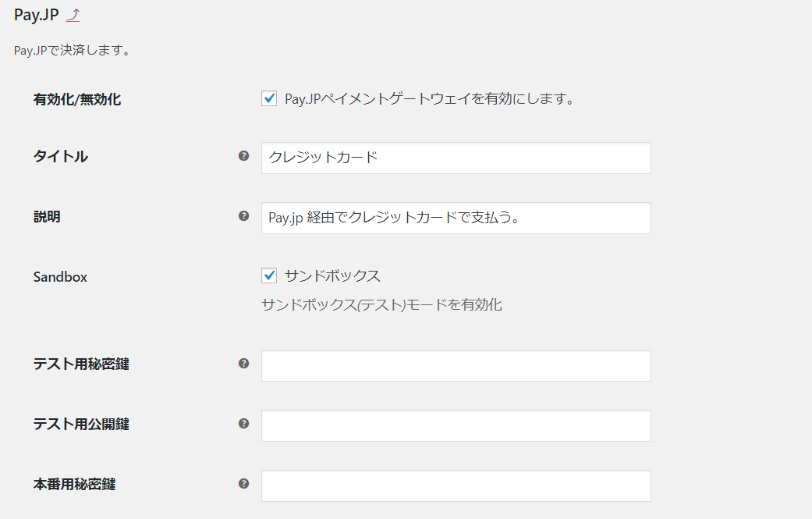Uncheck the Pay.JP payment gateway enable checkbox

pos(269,98)
